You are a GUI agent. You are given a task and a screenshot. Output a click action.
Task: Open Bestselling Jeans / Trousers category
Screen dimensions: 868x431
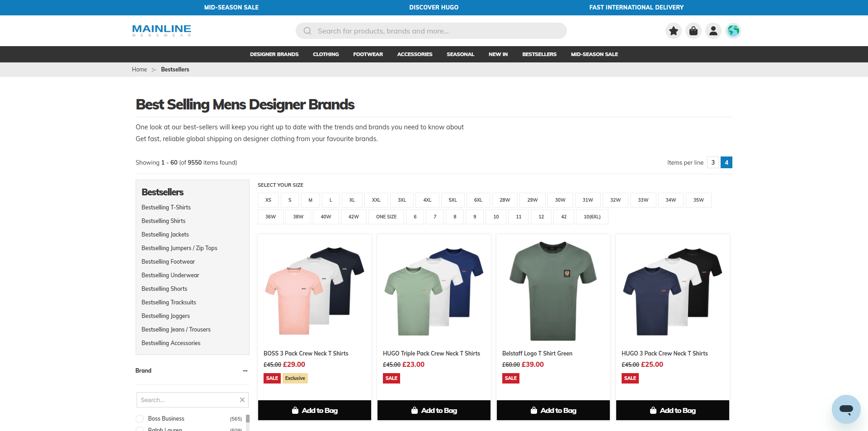(x=176, y=330)
